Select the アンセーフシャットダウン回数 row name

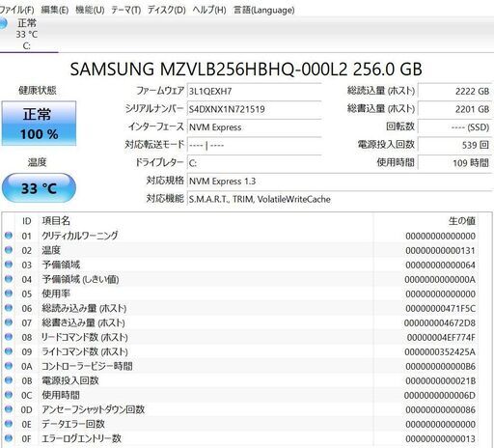pos(94,409)
